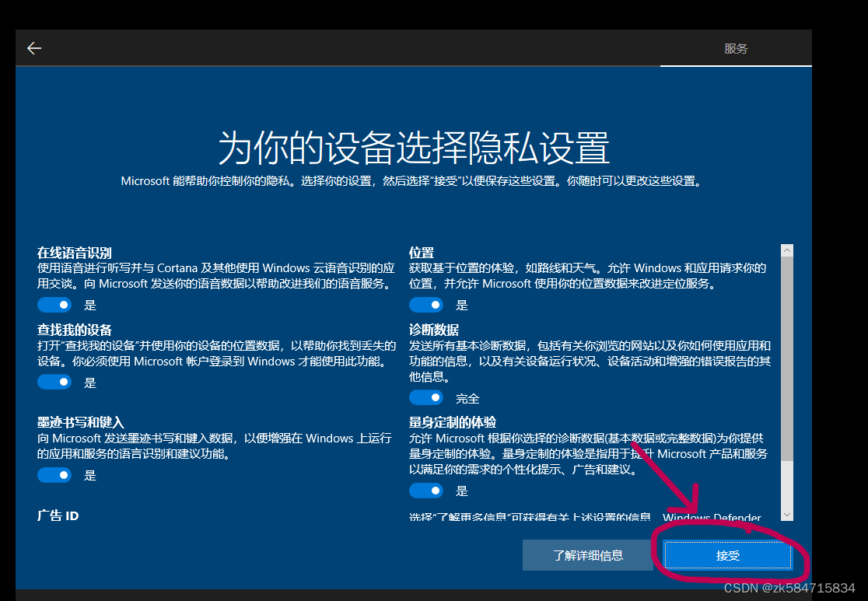
Task: Click the vertical scrollbar thumb
Action: [x=786, y=358]
